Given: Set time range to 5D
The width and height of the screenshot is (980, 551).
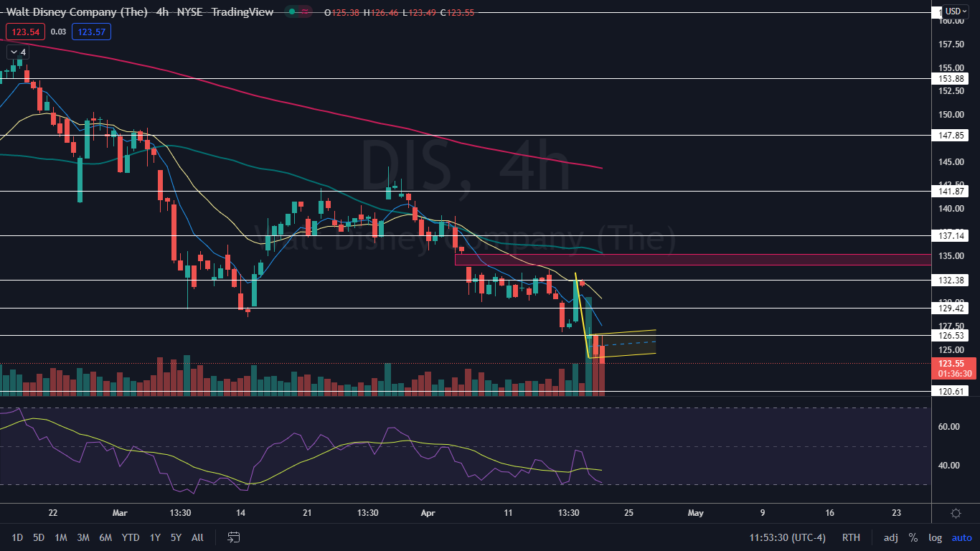Looking at the screenshot, I should [39, 537].
